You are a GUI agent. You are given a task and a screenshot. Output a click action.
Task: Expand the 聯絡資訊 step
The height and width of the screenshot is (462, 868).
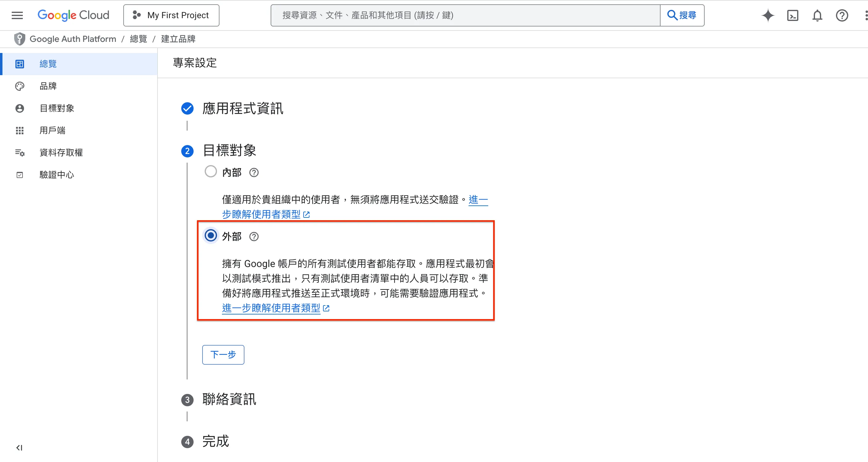229,399
